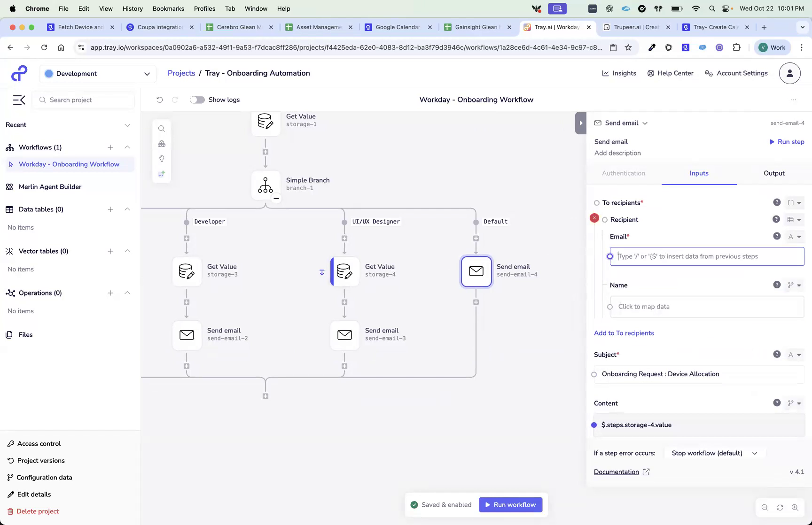Switch to the Output tab

coord(773,173)
